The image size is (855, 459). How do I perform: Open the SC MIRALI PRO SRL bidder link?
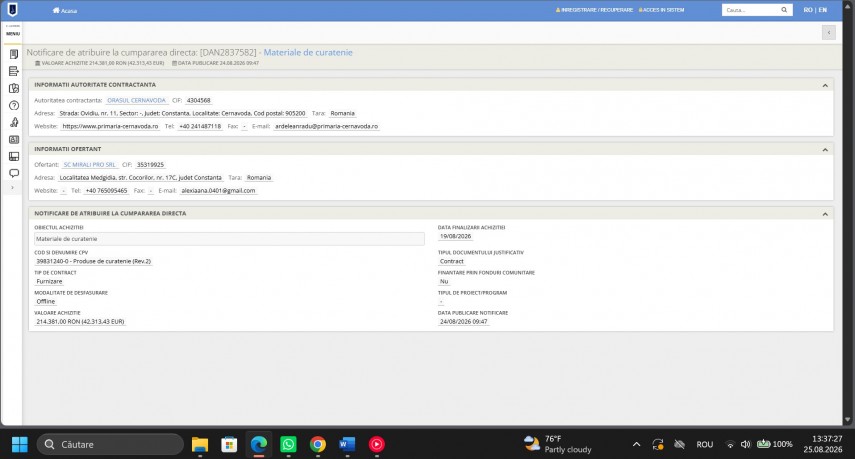[89, 165]
